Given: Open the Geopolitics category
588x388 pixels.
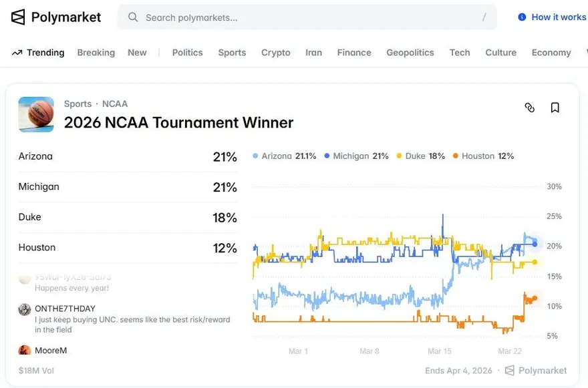Looking at the screenshot, I should pyautogui.click(x=410, y=53).
